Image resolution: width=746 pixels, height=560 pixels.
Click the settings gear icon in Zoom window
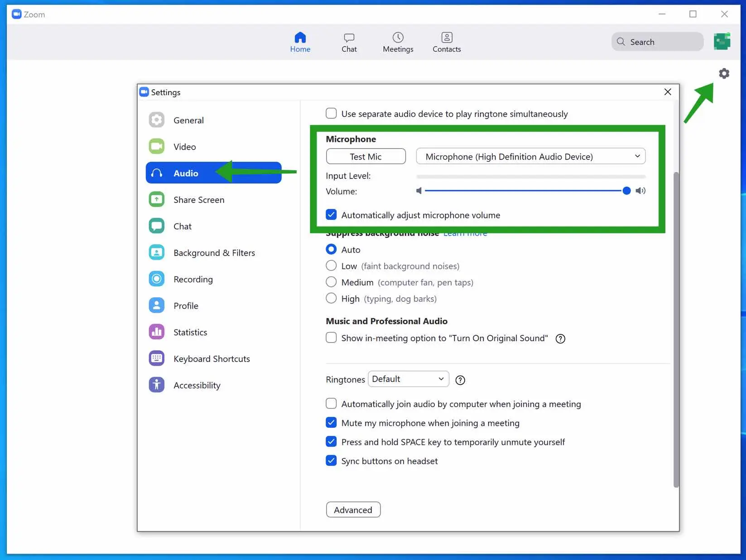click(x=724, y=73)
